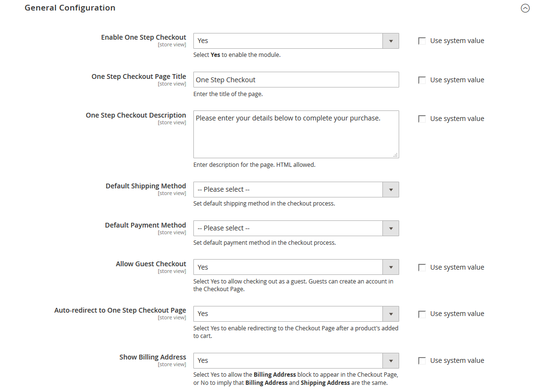Open the Show Billing Address dropdown
Screen dimensions: 537x392
coord(288,360)
